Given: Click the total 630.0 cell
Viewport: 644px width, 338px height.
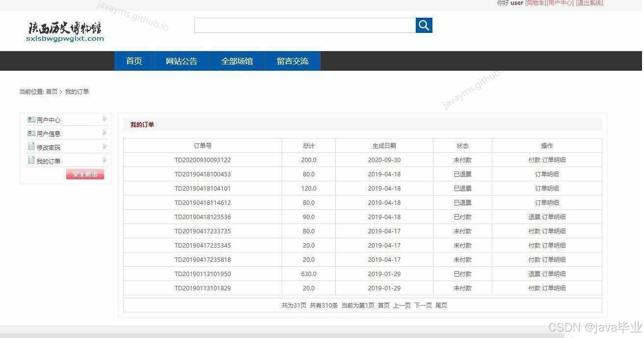Looking at the screenshot, I should [x=309, y=274].
